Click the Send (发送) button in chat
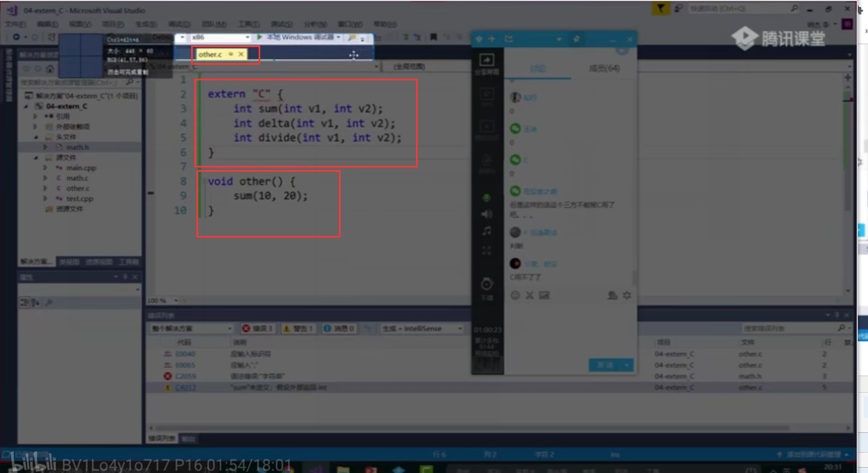Image resolution: width=868 pixels, height=473 pixels. 606,365
